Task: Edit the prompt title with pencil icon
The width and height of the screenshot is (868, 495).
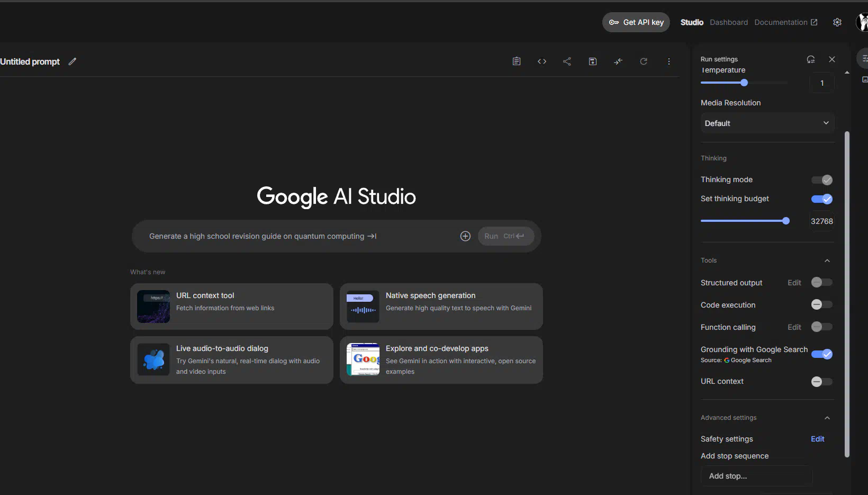Action: tap(73, 61)
